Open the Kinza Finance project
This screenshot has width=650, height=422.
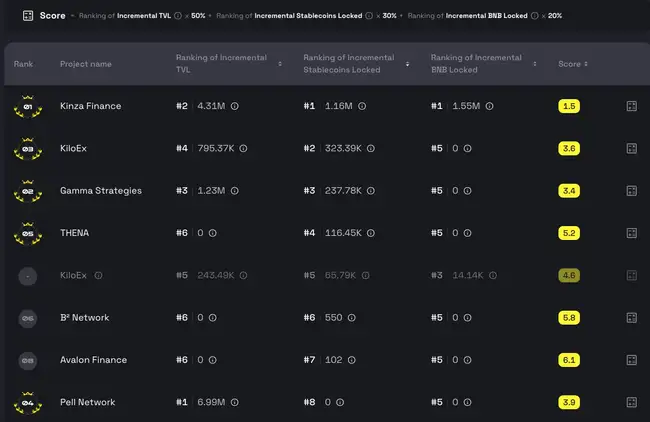click(90, 106)
